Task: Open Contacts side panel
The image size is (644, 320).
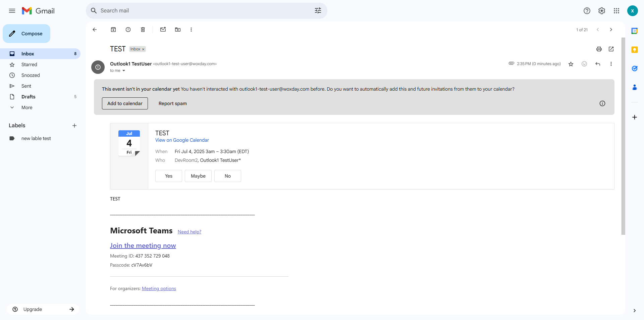Action: [x=635, y=87]
